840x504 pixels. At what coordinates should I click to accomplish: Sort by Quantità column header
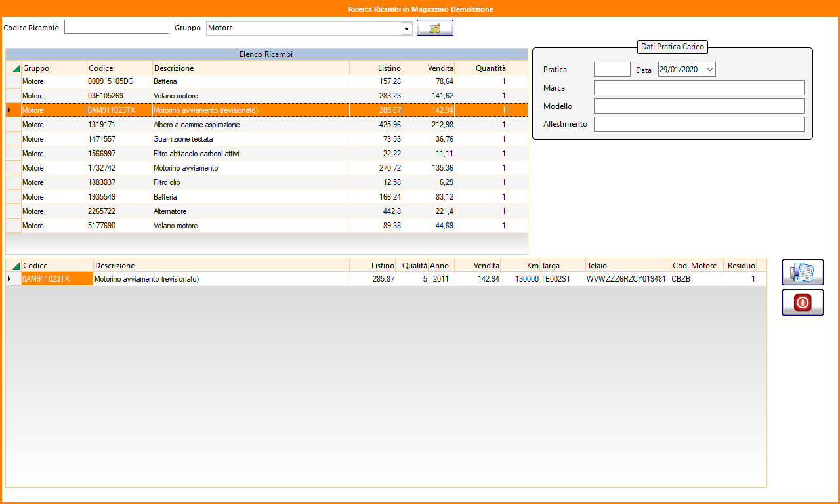[480, 68]
